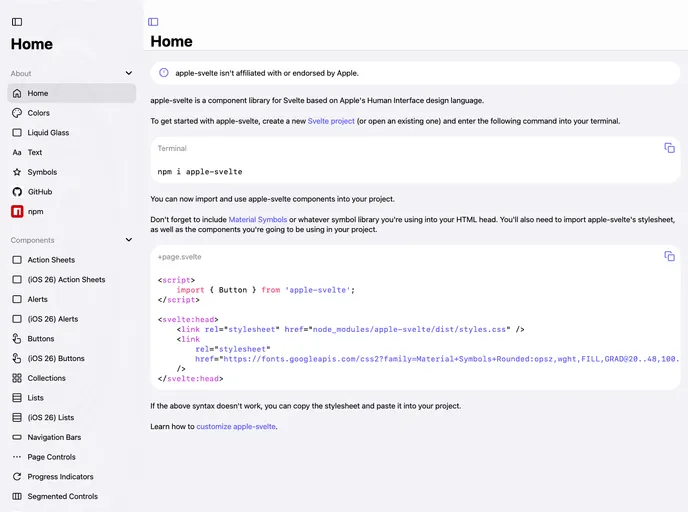Select the Page Controls label

[51, 457]
